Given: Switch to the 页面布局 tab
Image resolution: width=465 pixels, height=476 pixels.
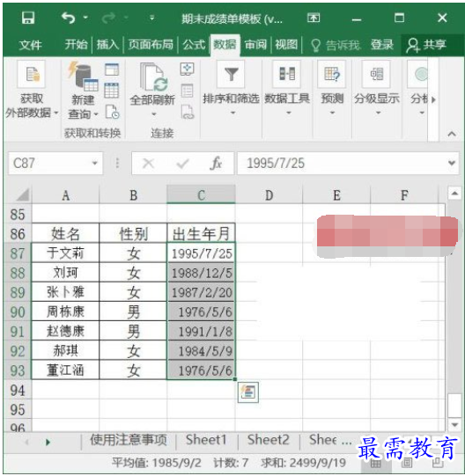Looking at the screenshot, I should [x=151, y=45].
